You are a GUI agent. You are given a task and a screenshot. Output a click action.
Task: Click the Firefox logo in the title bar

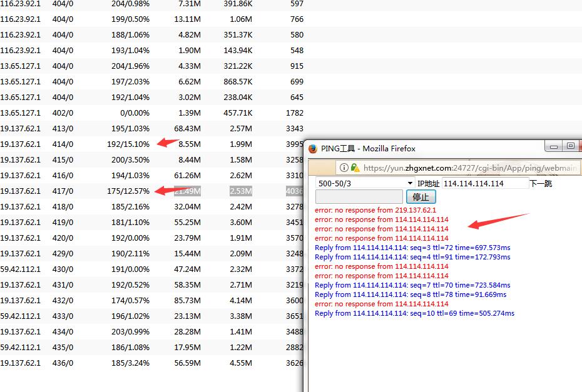point(313,149)
